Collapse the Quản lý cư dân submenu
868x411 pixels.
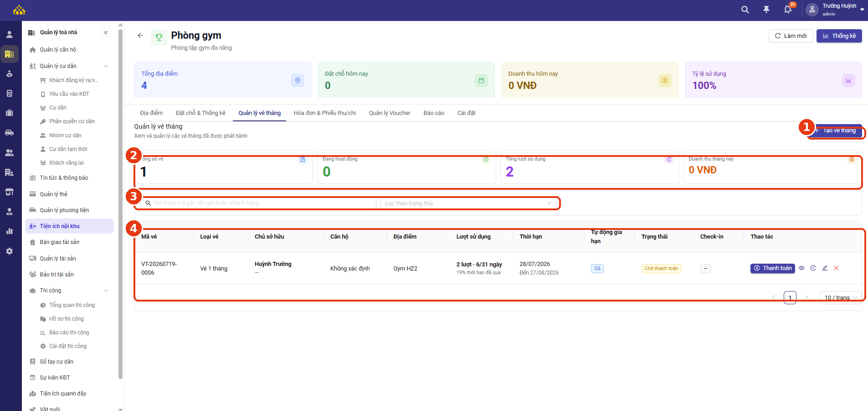click(x=106, y=66)
